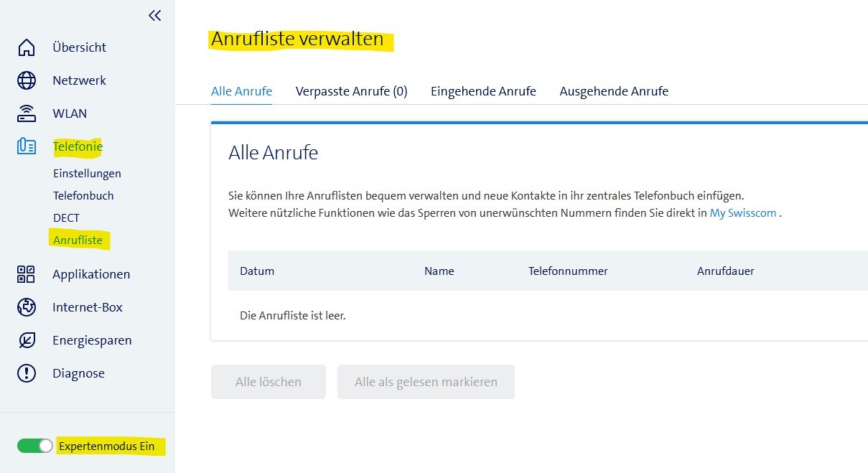Open the DECT submenu item
This screenshot has height=473, width=868.
click(x=66, y=217)
